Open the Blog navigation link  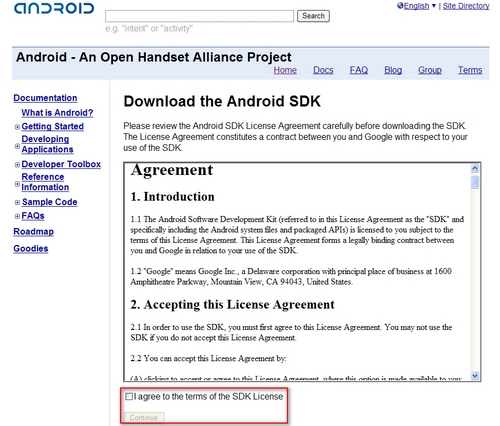pos(393,70)
